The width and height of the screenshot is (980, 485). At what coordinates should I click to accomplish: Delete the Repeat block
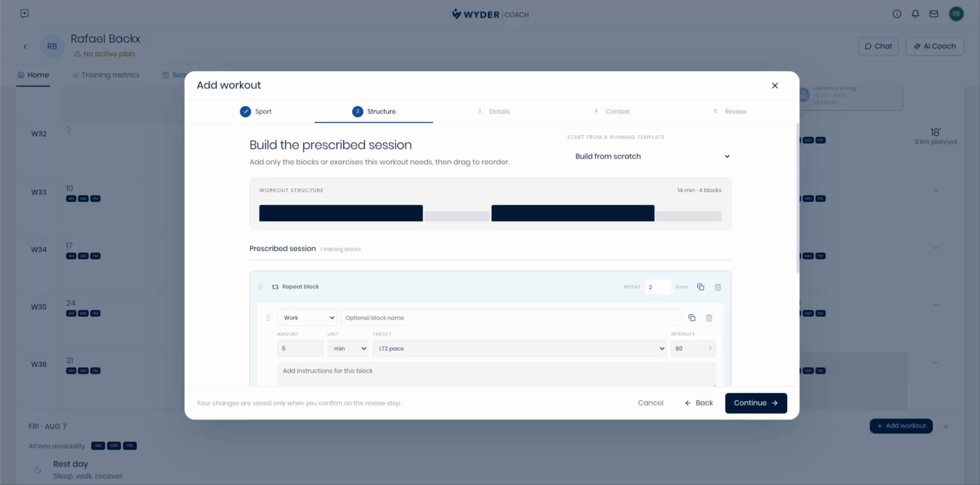tap(718, 287)
